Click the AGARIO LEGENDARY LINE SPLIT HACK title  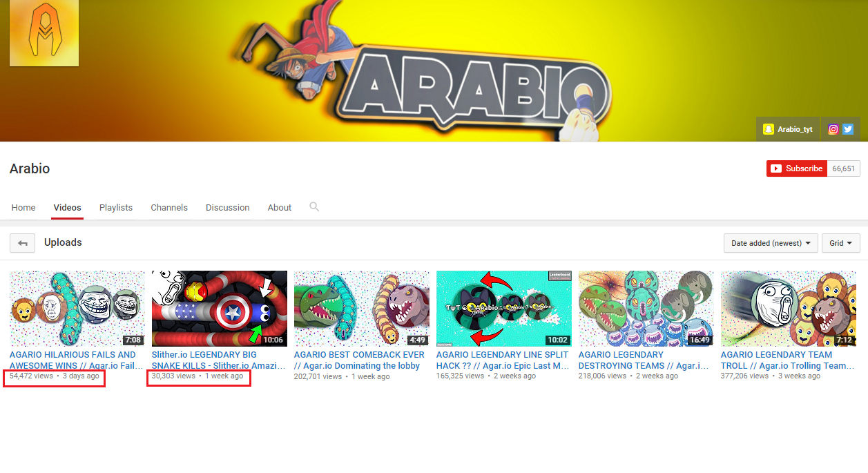[503, 360]
